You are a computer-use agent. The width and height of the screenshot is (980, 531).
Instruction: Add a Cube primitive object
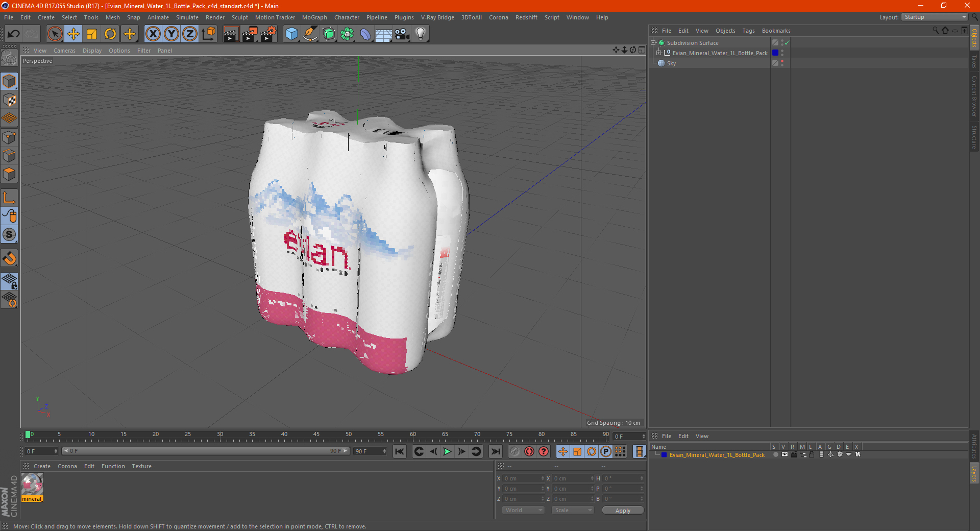pos(292,34)
